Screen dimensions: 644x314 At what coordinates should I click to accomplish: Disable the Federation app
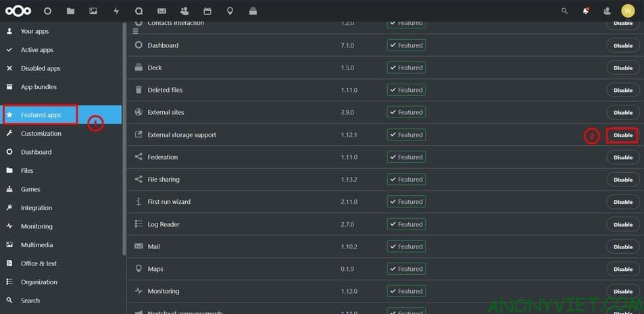click(x=622, y=157)
